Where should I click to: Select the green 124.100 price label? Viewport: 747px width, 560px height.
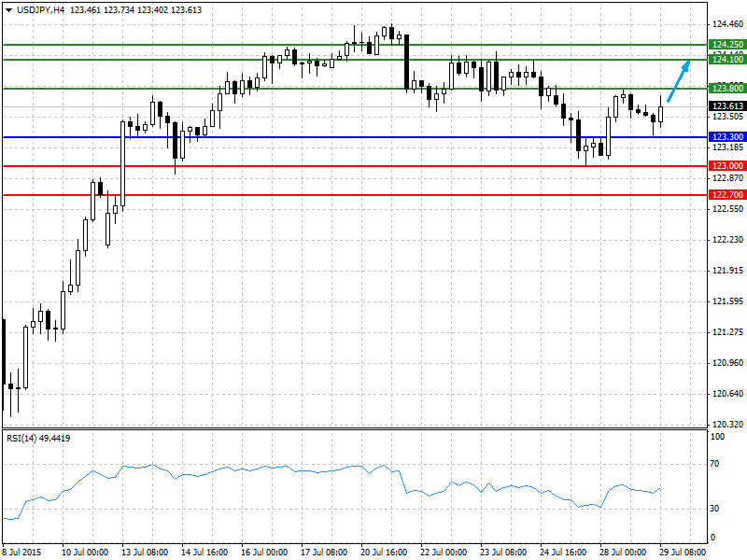(727, 60)
